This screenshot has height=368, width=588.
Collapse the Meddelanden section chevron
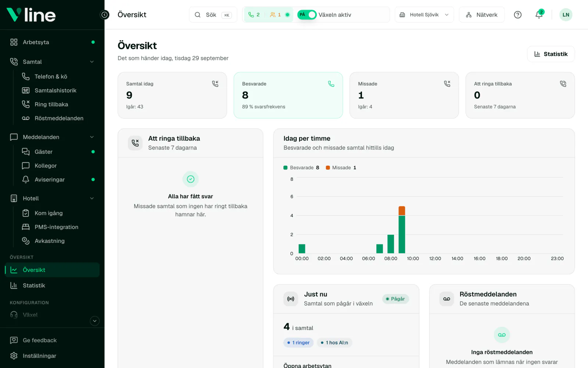[92, 137]
